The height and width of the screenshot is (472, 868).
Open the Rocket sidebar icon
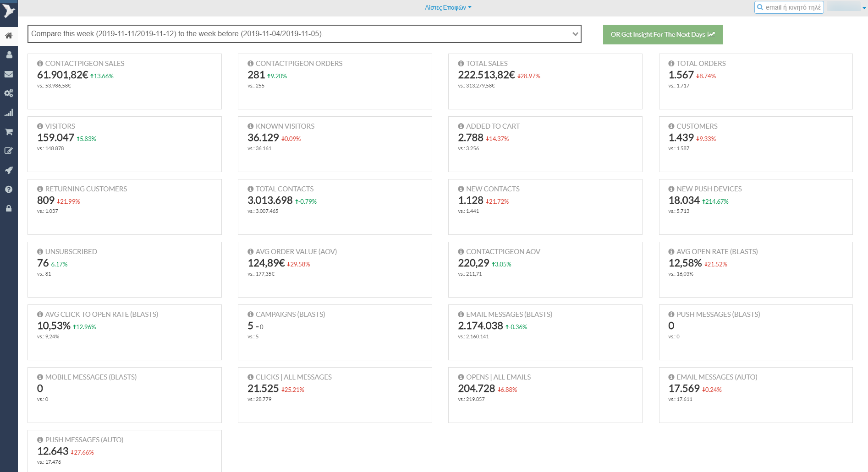[9, 170]
